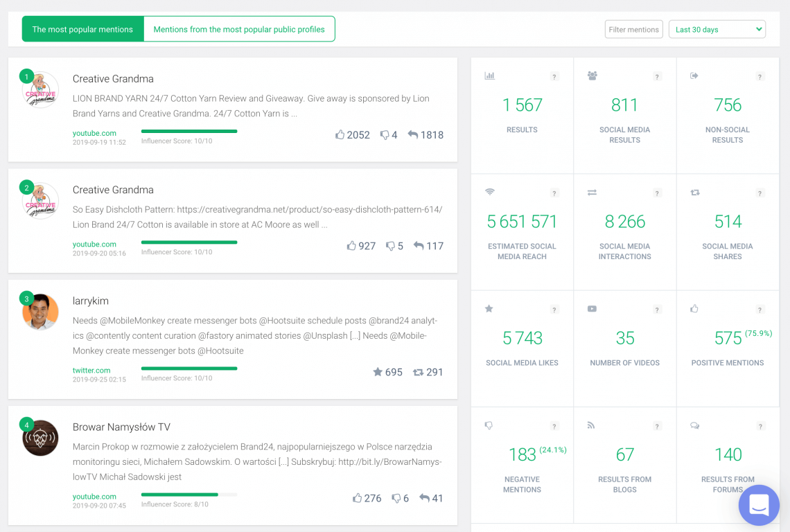Click Influencer Score bar on mention 1

pyautogui.click(x=189, y=131)
